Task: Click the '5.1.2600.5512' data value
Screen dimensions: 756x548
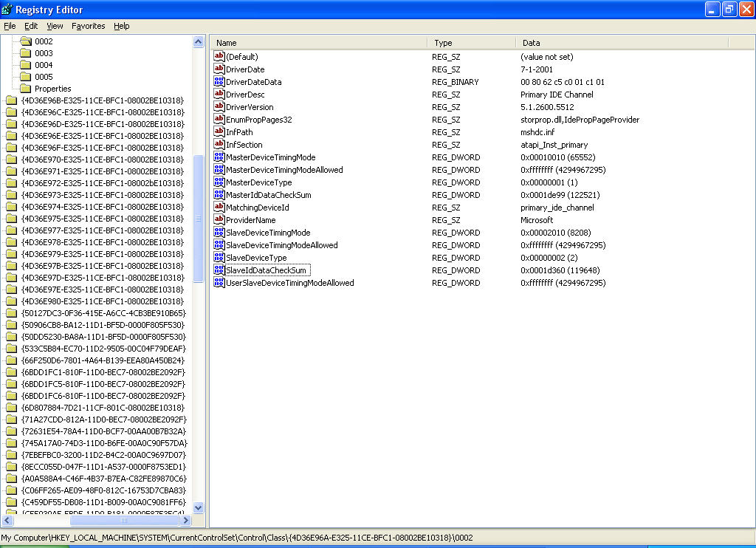Action: [x=547, y=107]
